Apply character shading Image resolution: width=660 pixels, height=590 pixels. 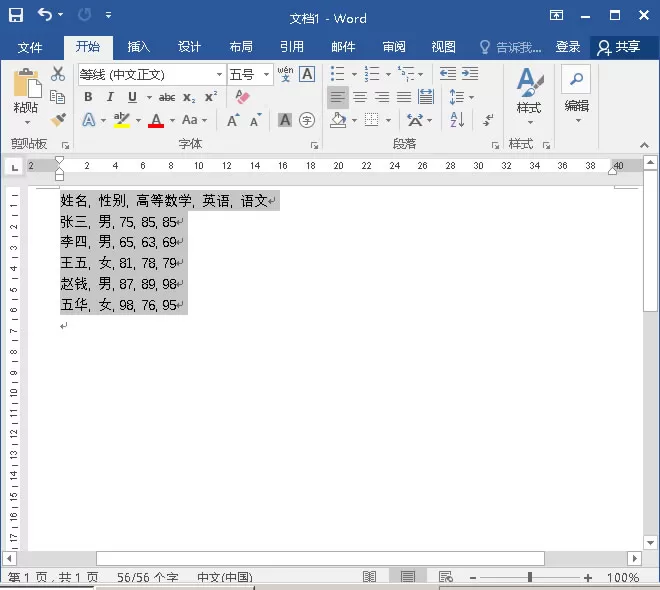pyautogui.click(x=285, y=120)
